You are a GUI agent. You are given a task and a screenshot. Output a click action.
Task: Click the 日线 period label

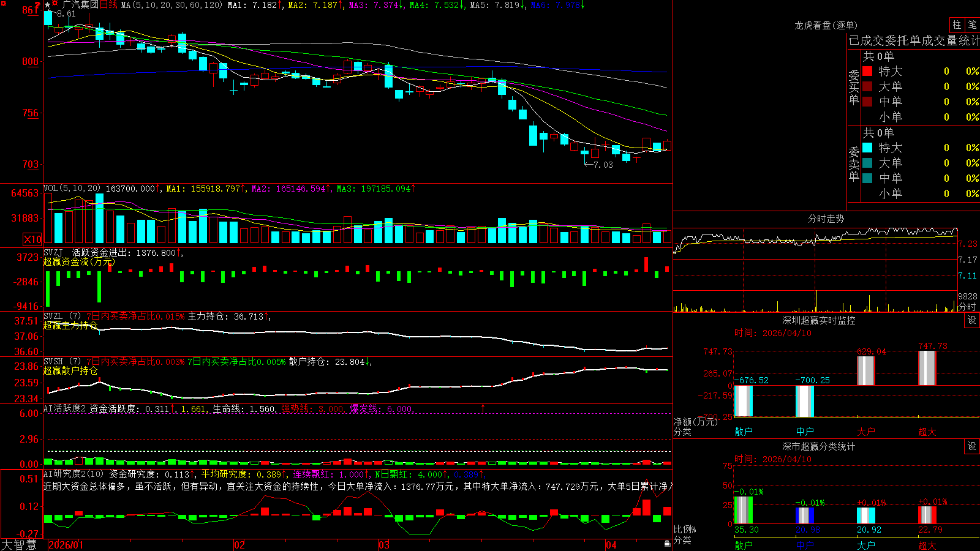pos(108,5)
